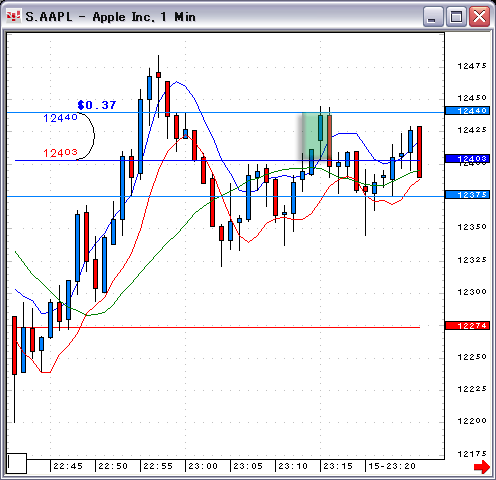Click the chart app icon in title bar

[x=13, y=16]
